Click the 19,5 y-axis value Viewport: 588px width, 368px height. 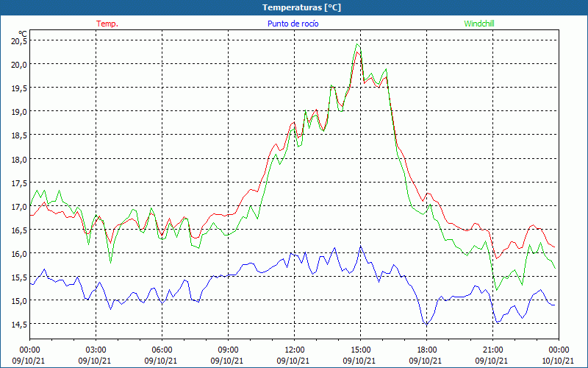(x=19, y=88)
